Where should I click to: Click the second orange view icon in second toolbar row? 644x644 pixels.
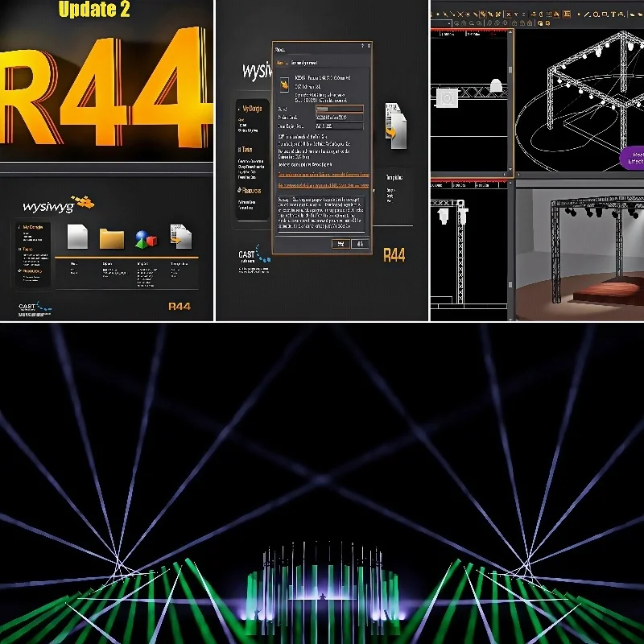pyautogui.click(x=548, y=23)
